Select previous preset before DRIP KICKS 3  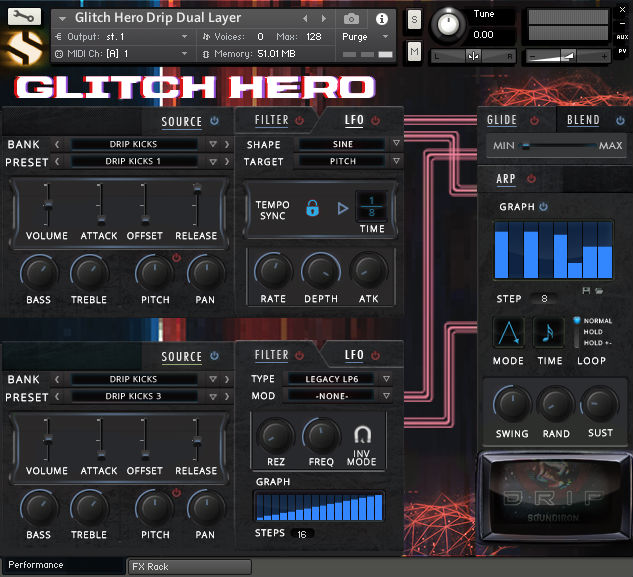pos(57,397)
